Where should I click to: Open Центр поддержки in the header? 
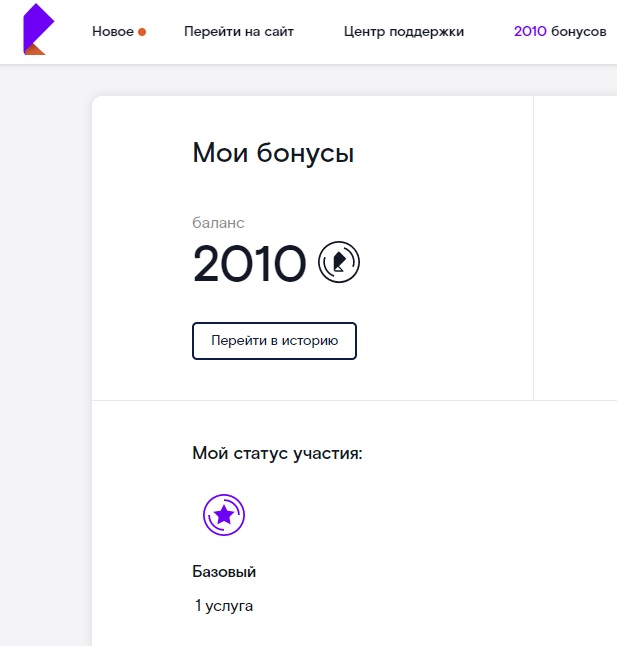click(404, 31)
